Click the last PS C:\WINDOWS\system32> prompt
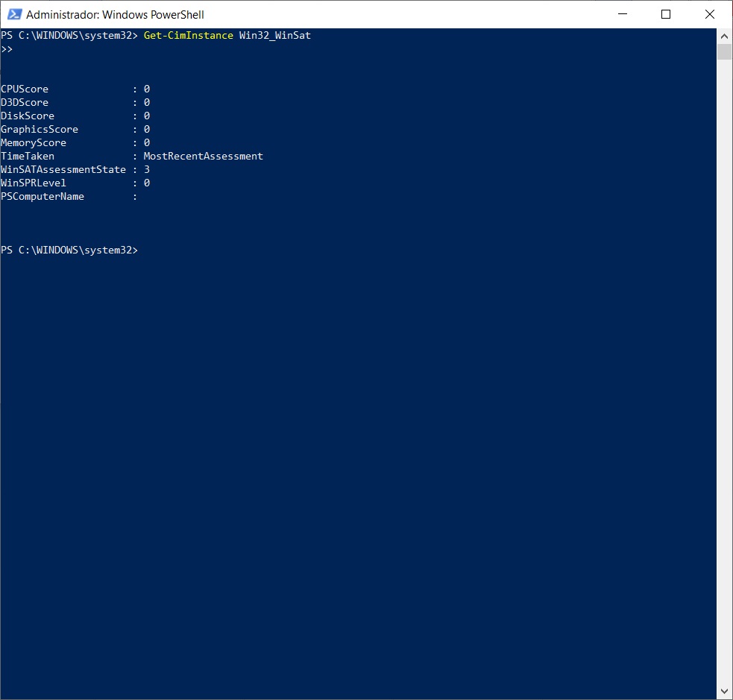 point(69,250)
